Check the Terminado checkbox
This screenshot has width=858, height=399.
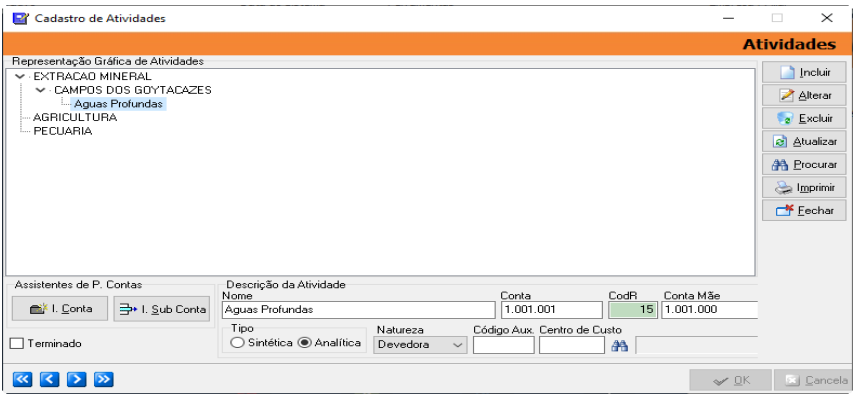pos(18,344)
